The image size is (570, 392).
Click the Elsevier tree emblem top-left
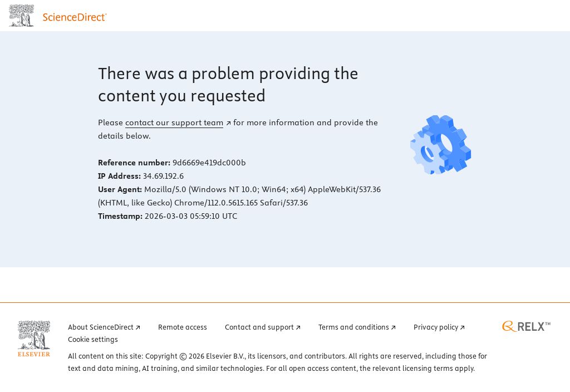click(x=21, y=15)
